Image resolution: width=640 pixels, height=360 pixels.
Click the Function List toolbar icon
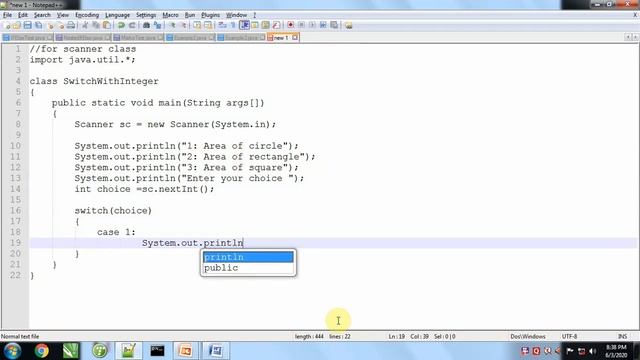pyautogui.click(x=276, y=25)
